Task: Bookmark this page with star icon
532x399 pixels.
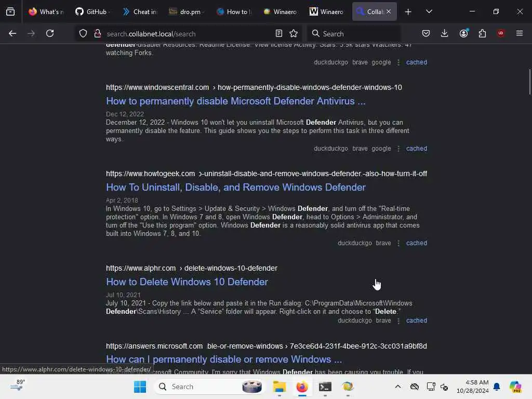Action: point(294,33)
